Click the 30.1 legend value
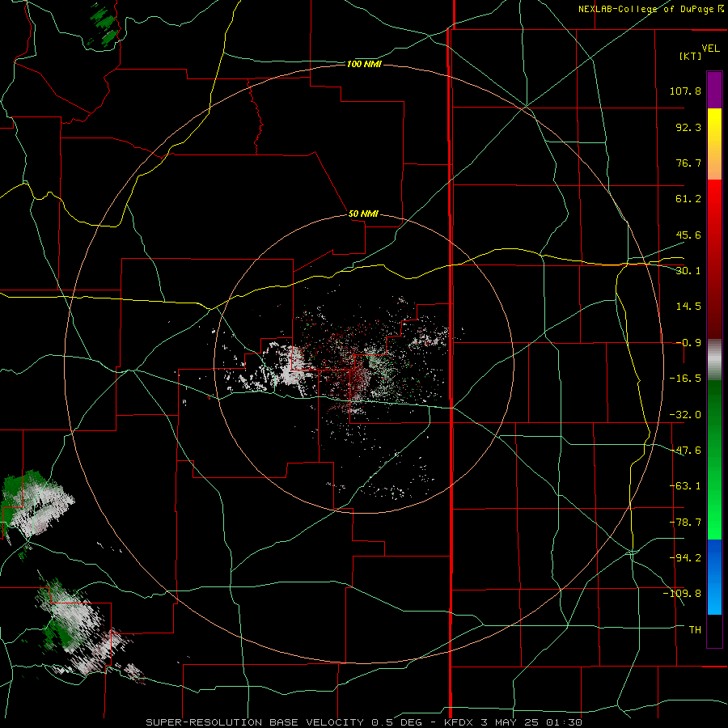The height and width of the screenshot is (728, 728). (688, 271)
